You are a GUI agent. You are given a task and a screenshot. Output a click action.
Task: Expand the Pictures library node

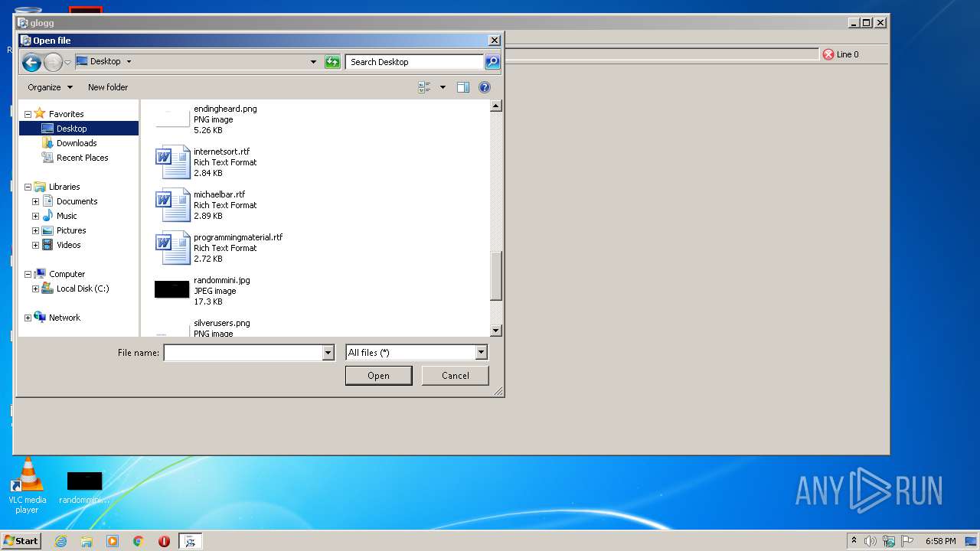point(35,230)
